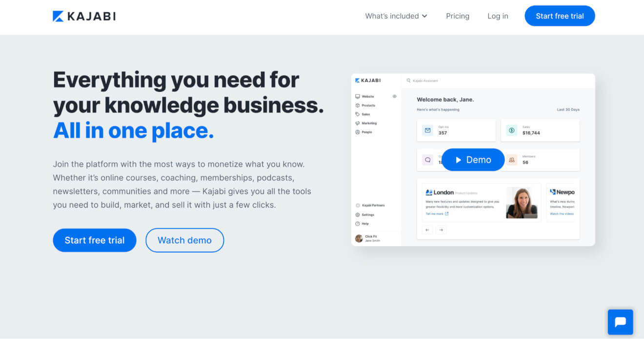
Task: Click the Here's what's happening text
Action: (438, 110)
